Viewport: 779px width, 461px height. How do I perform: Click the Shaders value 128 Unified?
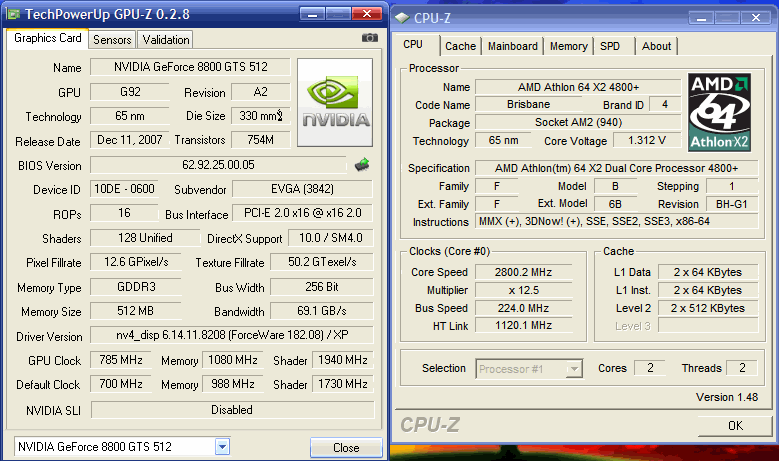pyautogui.click(x=145, y=238)
